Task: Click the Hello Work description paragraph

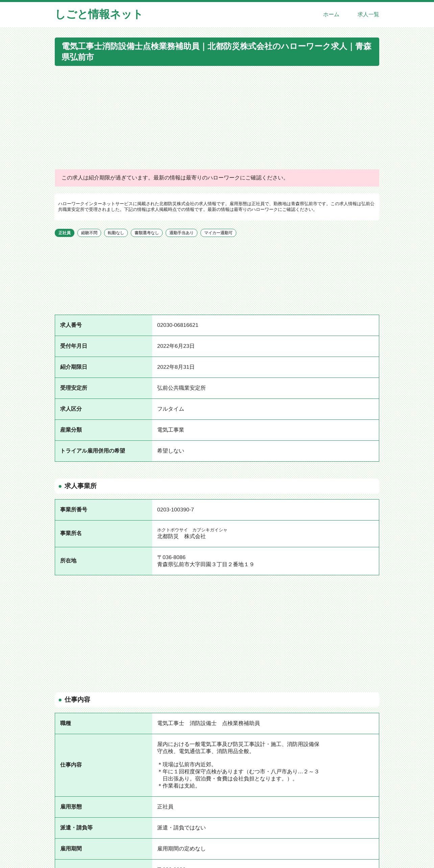Action: [217, 207]
